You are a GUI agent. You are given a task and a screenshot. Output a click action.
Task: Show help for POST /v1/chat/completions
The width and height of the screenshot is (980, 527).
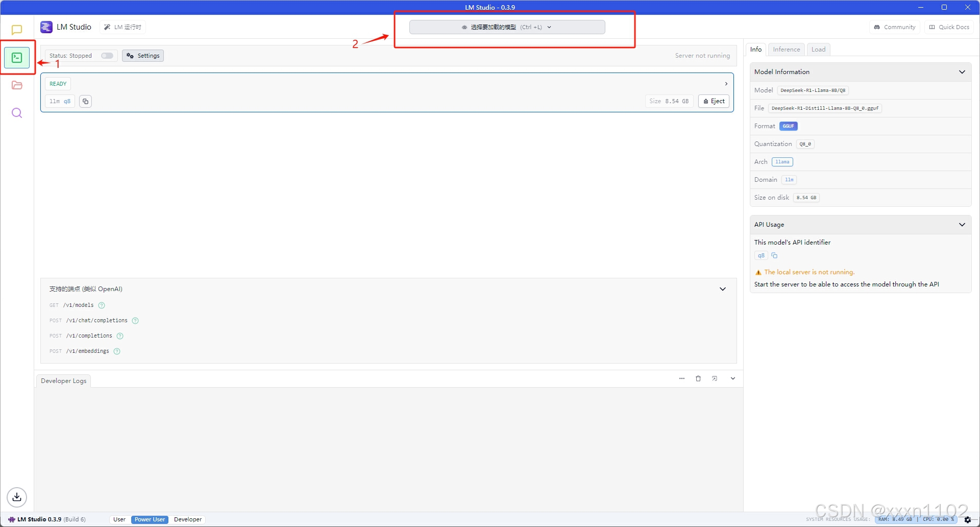(135, 321)
